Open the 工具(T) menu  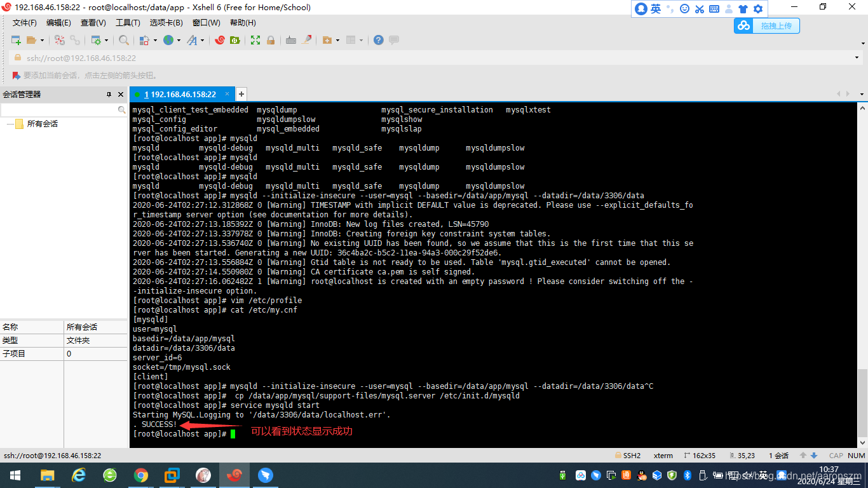tap(128, 23)
